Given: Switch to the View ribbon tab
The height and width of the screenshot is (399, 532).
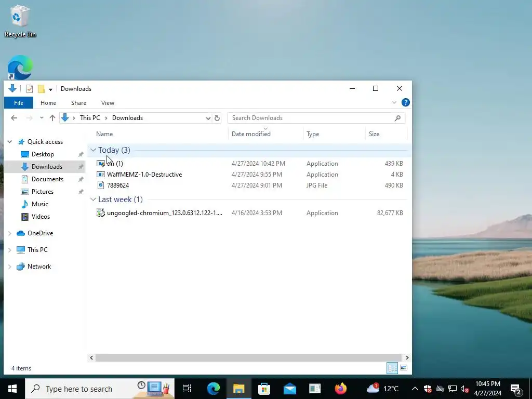Looking at the screenshot, I should point(108,103).
